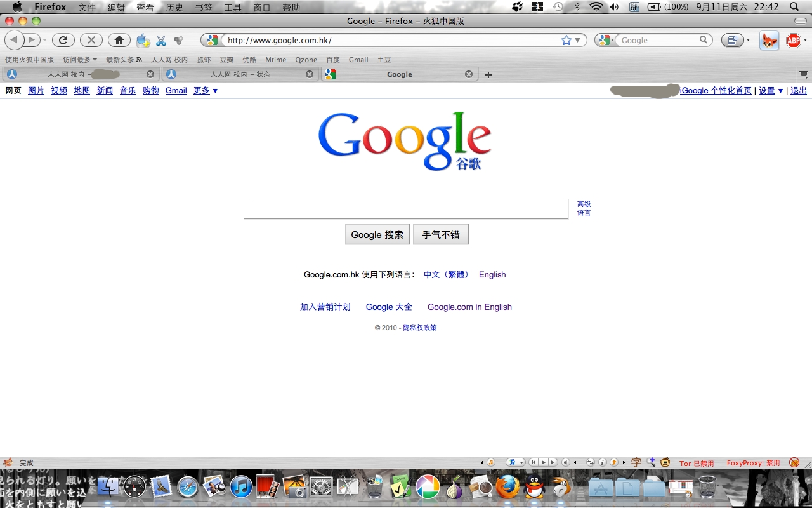Open status bar media player selector dropdown
812x508 pixels.
[521, 462]
